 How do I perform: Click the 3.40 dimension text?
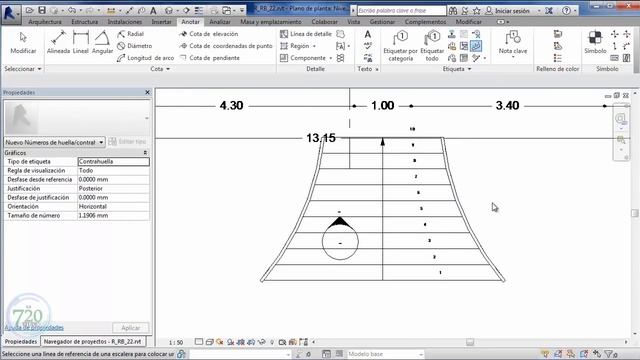tap(507, 106)
